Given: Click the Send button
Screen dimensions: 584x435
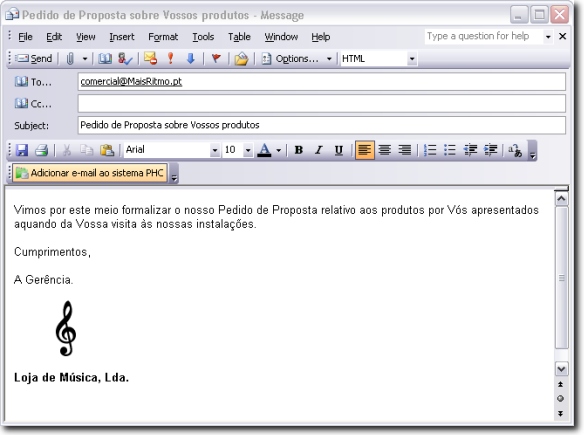Looking at the screenshot, I should click(x=34, y=58).
